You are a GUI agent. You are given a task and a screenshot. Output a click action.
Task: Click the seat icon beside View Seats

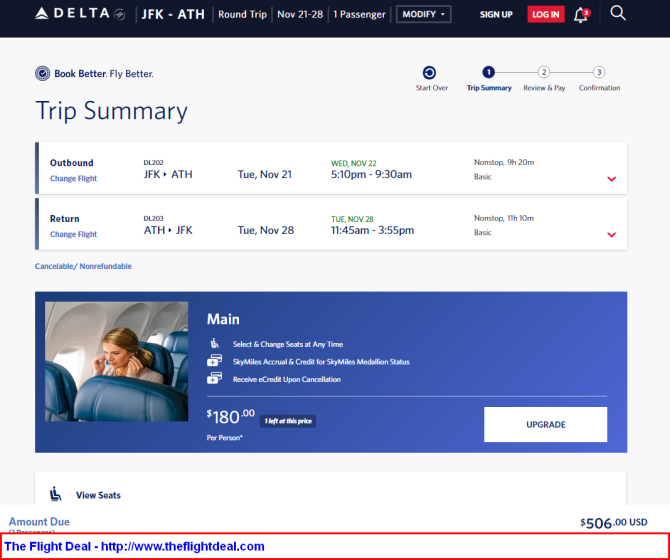(56, 494)
